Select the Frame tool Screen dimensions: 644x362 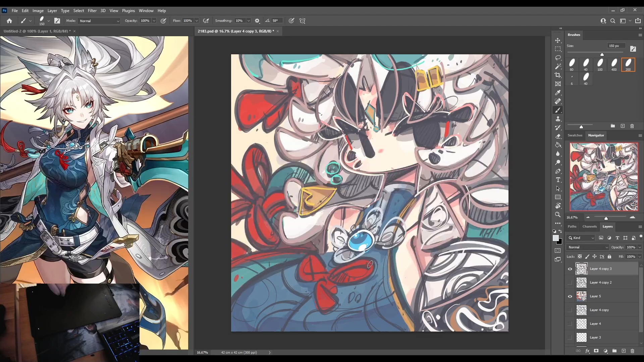pyautogui.click(x=558, y=84)
